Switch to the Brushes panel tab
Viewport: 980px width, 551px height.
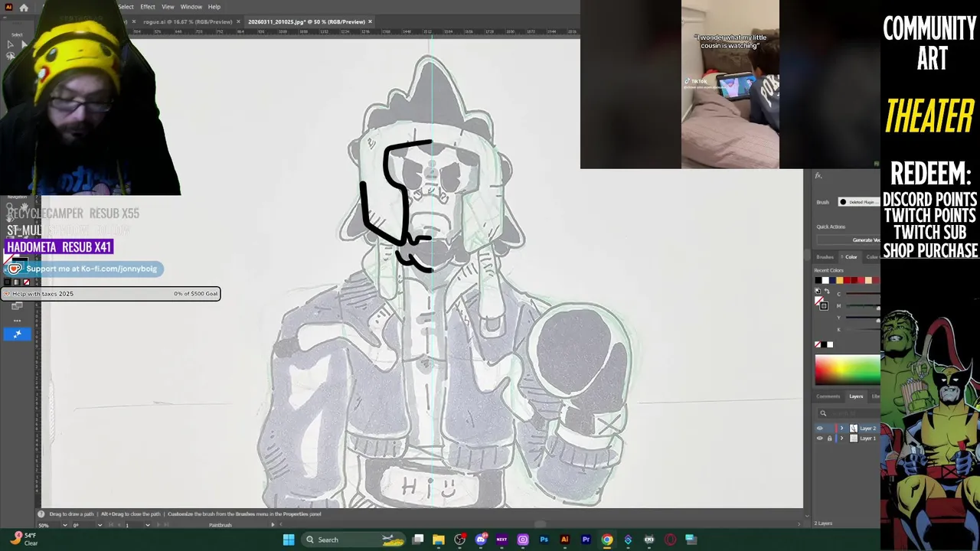[825, 257]
